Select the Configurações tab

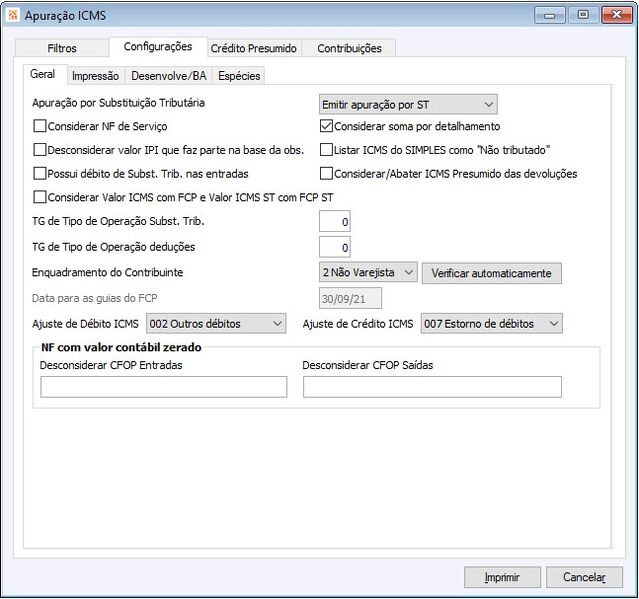coord(158,46)
